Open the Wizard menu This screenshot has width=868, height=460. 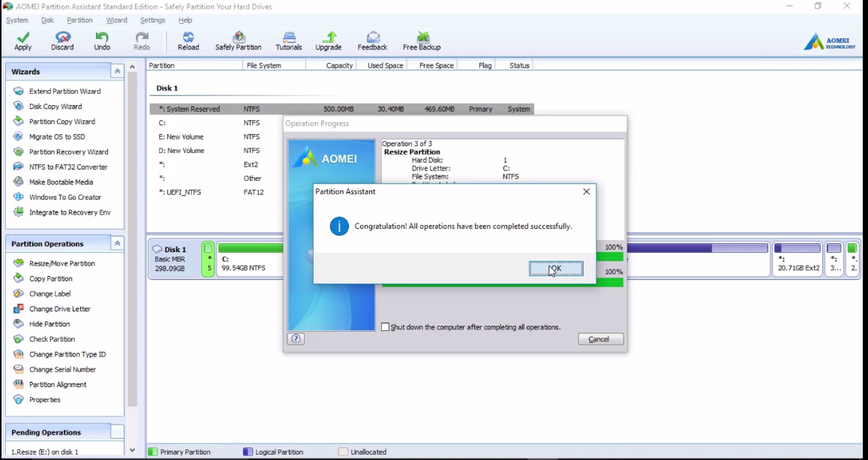coord(116,20)
